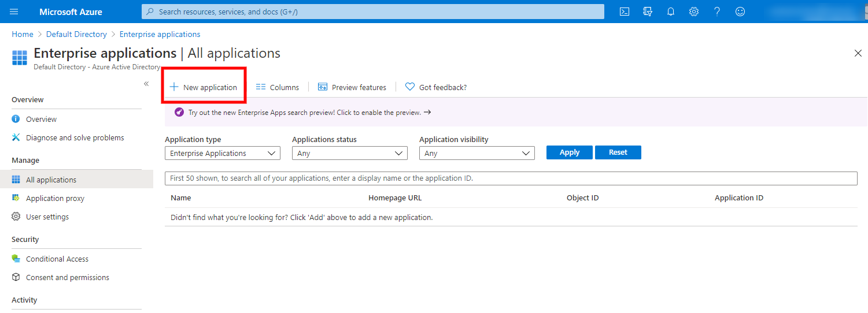Click the search magnifier icon
868x313 pixels.
click(150, 12)
